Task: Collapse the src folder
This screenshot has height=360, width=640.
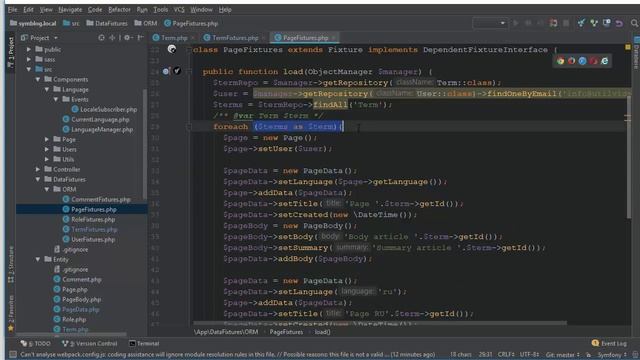Action: 29,69
